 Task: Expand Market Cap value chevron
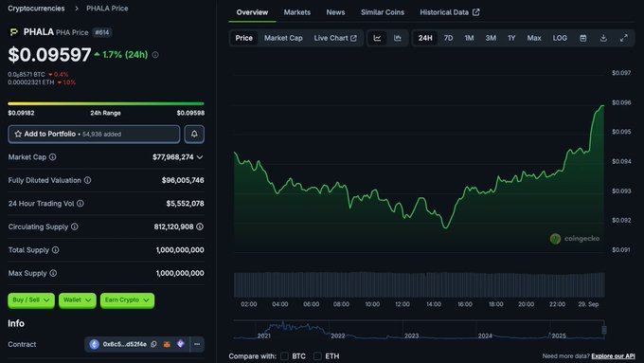pos(200,157)
